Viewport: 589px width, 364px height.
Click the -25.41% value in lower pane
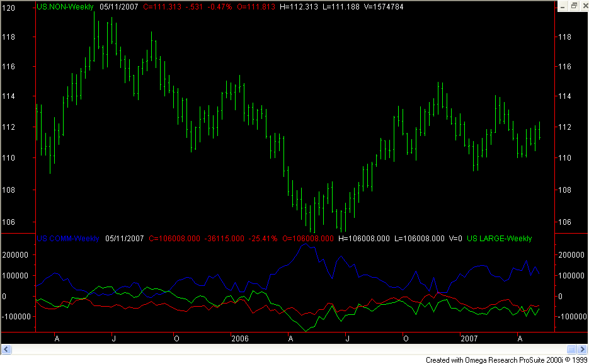pos(263,239)
